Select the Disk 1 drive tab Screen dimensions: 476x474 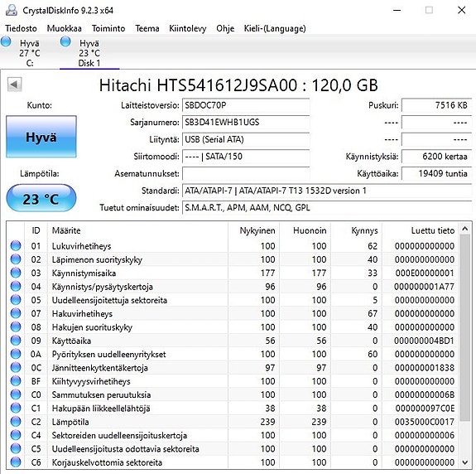89,52
